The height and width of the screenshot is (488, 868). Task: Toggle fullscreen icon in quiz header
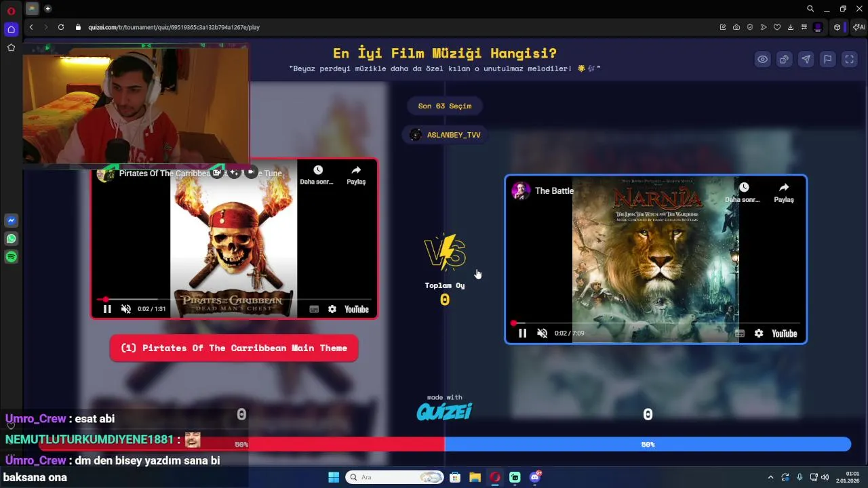(850, 60)
